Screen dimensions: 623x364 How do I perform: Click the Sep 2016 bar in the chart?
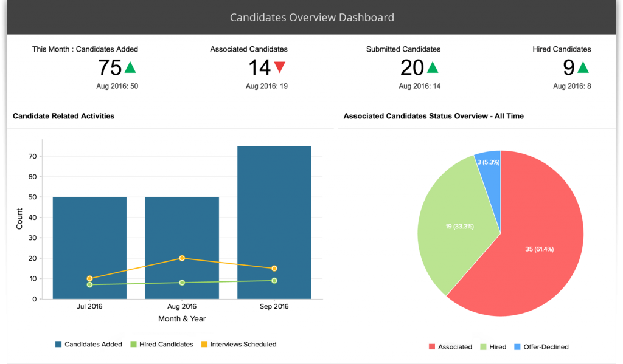(274, 219)
